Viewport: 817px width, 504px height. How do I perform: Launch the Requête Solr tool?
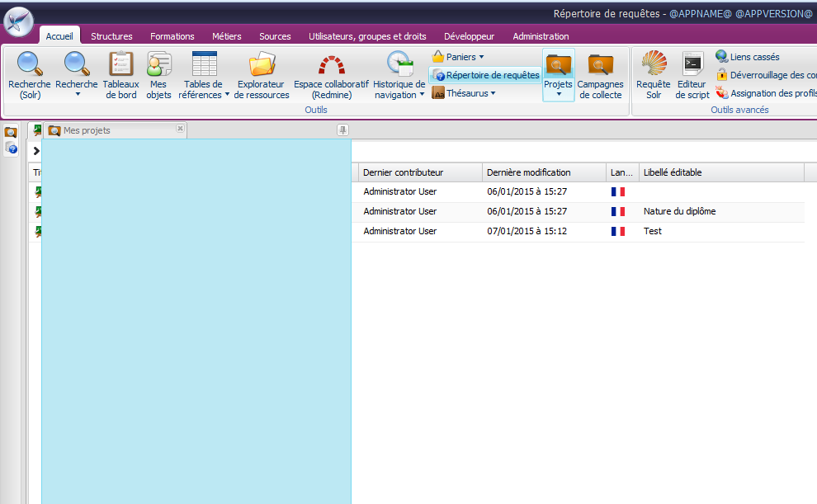point(654,74)
